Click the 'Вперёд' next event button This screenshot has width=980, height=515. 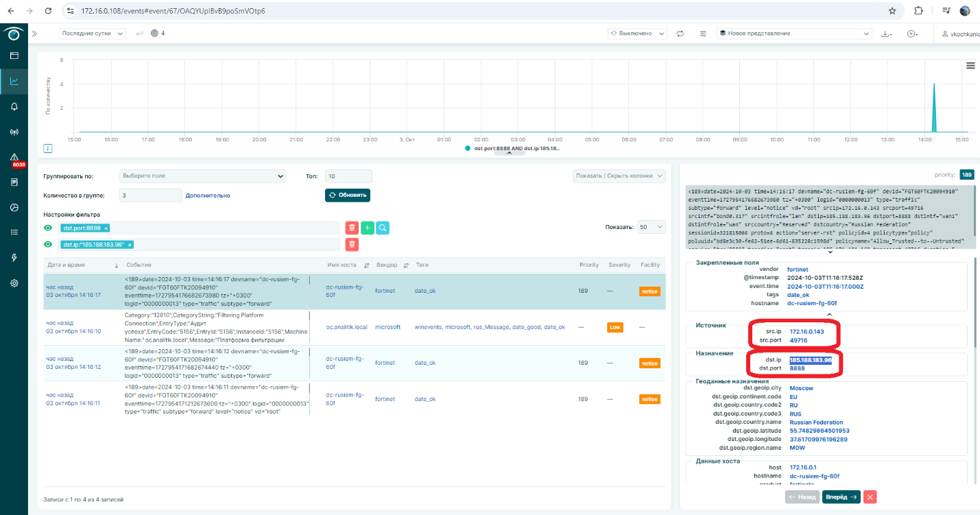point(841,497)
